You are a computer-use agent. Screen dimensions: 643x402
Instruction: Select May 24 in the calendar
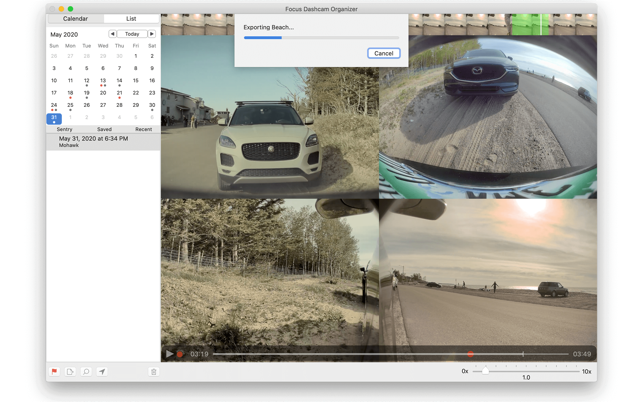pos(54,105)
